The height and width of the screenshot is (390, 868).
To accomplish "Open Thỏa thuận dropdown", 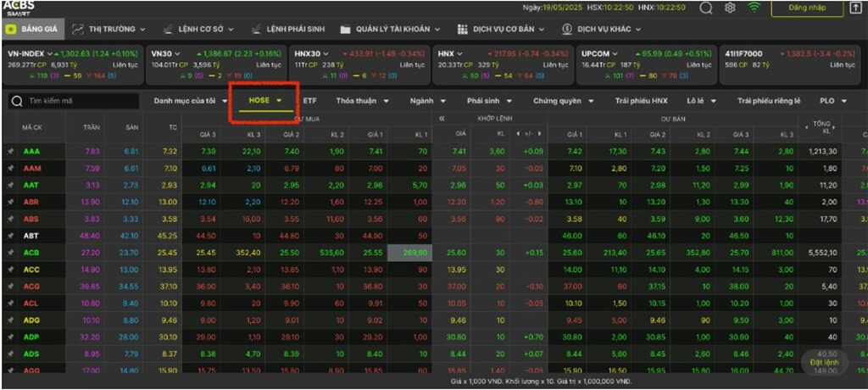I will pyautogui.click(x=362, y=101).
